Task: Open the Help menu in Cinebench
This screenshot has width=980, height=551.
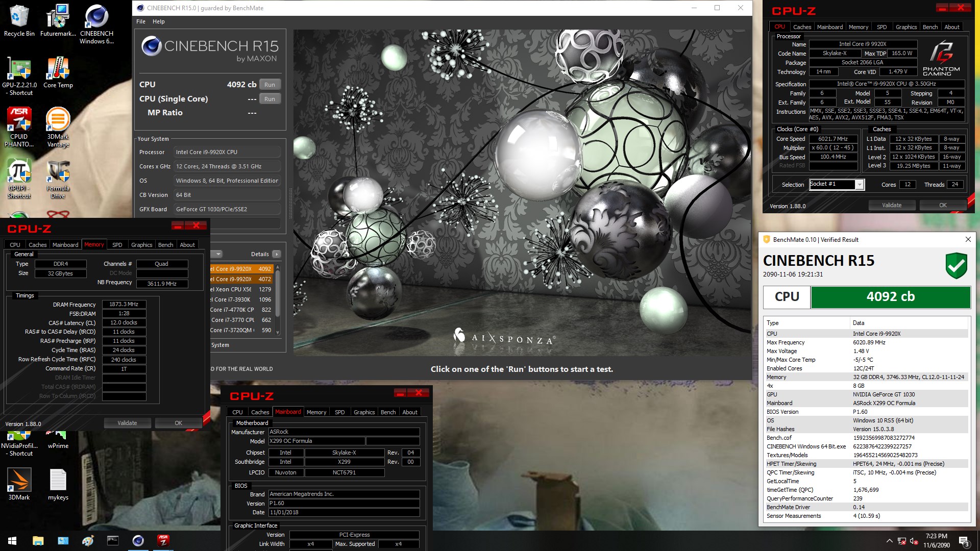Action: tap(159, 21)
